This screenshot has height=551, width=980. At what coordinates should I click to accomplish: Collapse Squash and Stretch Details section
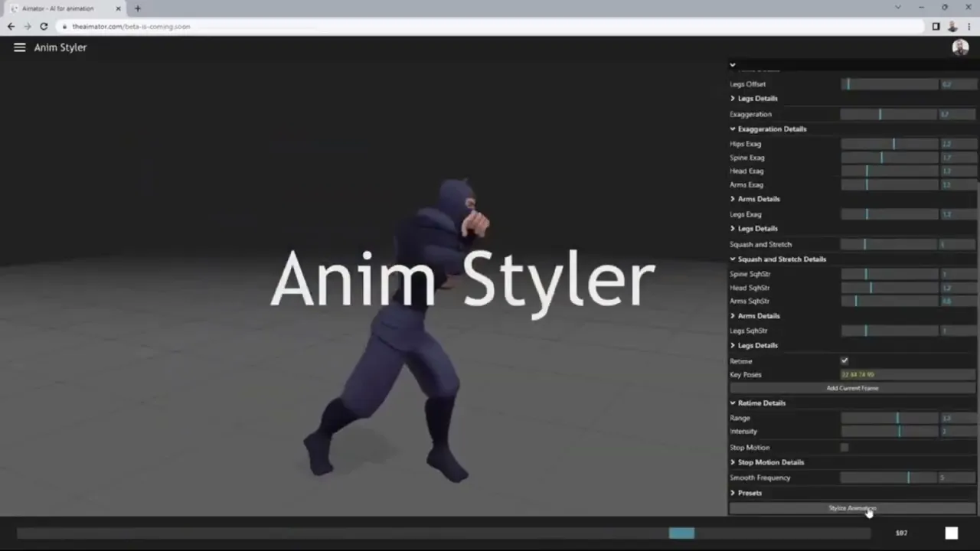[778, 259]
